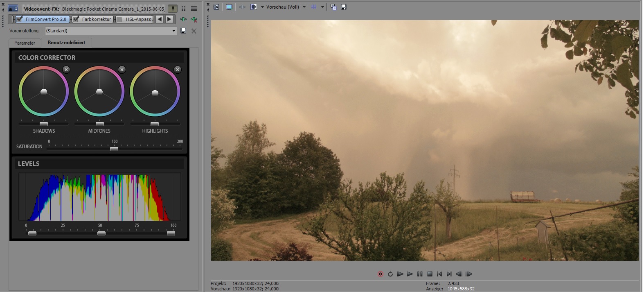This screenshot has width=644, height=292.
Task: Click the video event icon numbered 1
Action: point(13,8)
